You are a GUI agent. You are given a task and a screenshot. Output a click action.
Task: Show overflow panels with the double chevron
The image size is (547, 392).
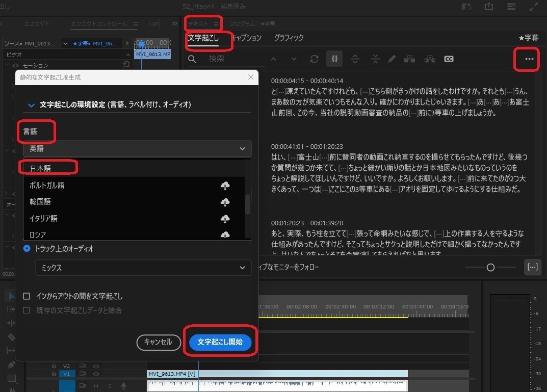[174, 24]
